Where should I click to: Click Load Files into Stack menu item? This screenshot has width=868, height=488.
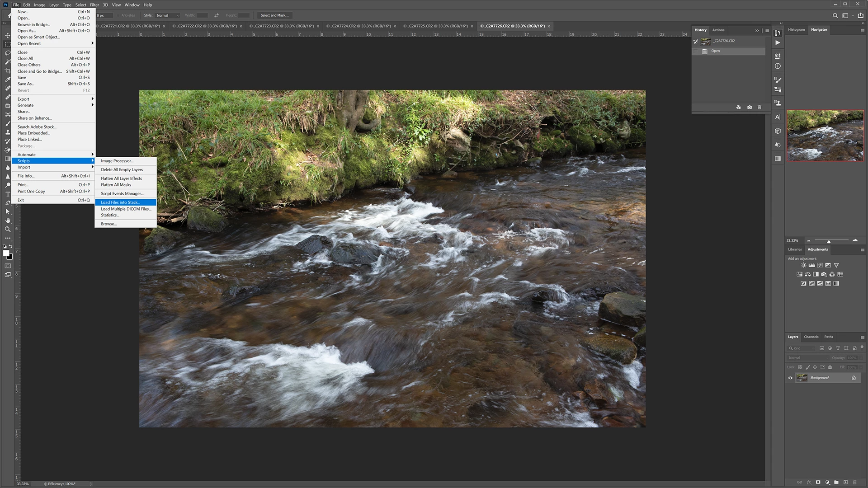[x=120, y=202]
